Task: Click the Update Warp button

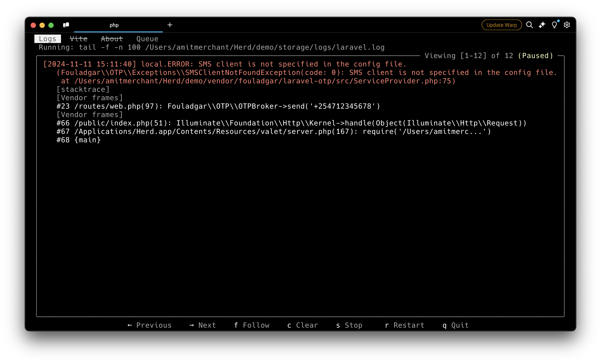Action: (501, 25)
